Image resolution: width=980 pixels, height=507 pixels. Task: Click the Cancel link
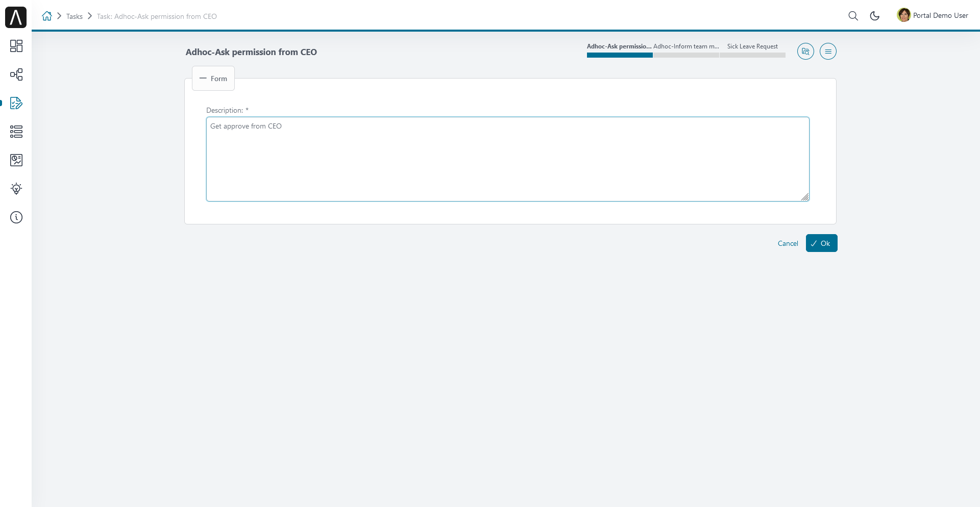(x=788, y=243)
